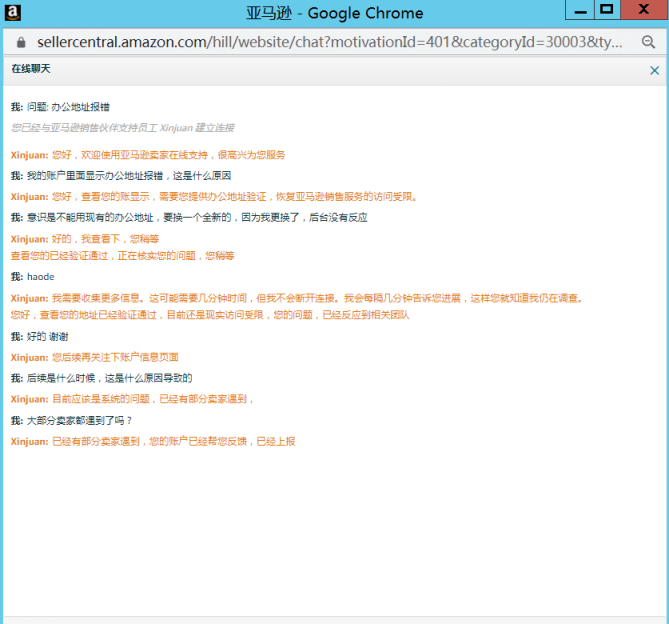Click the zoom magnifier icon in address bar
The width and height of the screenshot is (669, 624).
tap(648, 42)
